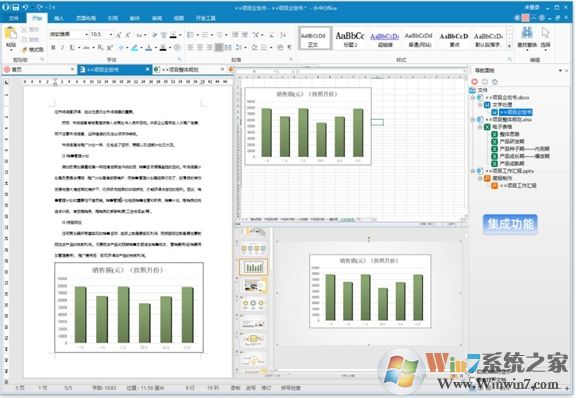The image size is (575, 398).
Task: Select ××项目工作汇报 slide item in tree
Action: (518, 186)
